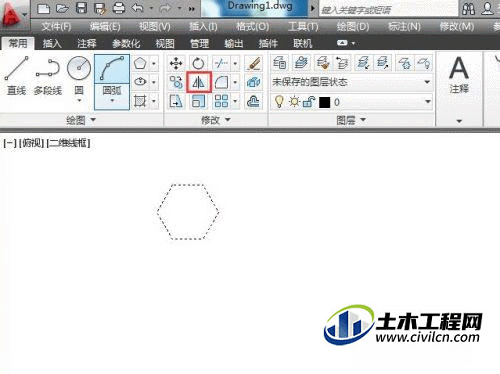Choose the Ellipse draw tool
The height and width of the screenshot is (374, 500).
tap(140, 82)
